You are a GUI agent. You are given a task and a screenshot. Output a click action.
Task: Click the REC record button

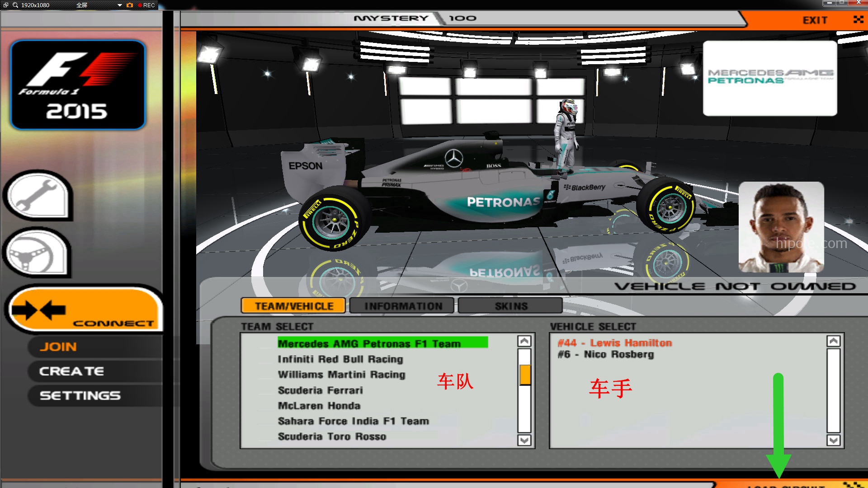[146, 5]
